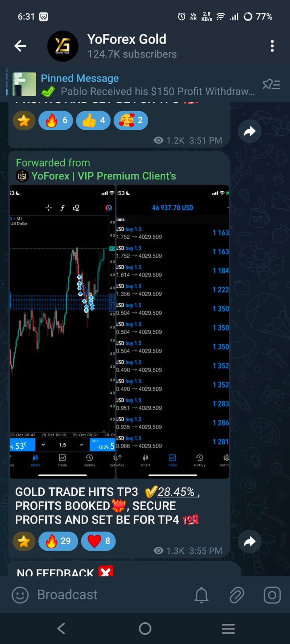The image size is (290, 644).
Task: Toggle the fire reaction with count 6
Action: (x=56, y=120)
